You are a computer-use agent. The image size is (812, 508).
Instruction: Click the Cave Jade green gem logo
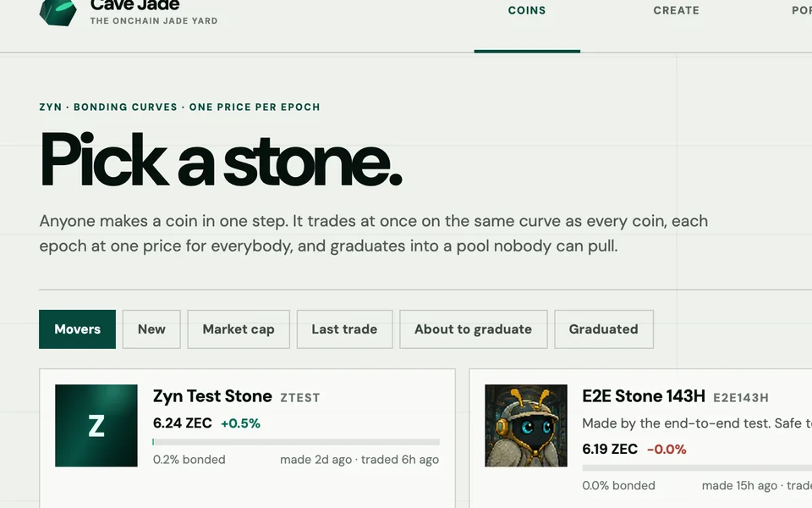click(58, 13)
